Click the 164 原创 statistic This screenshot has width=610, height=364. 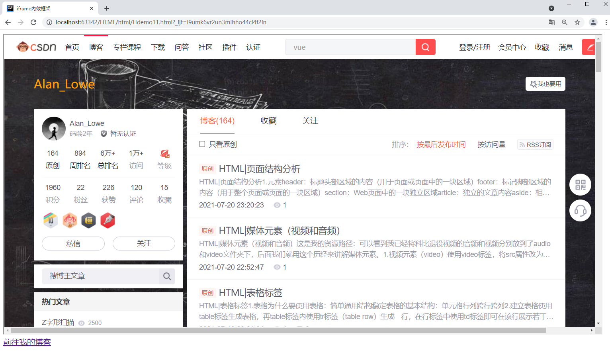[x=53, y=159]
